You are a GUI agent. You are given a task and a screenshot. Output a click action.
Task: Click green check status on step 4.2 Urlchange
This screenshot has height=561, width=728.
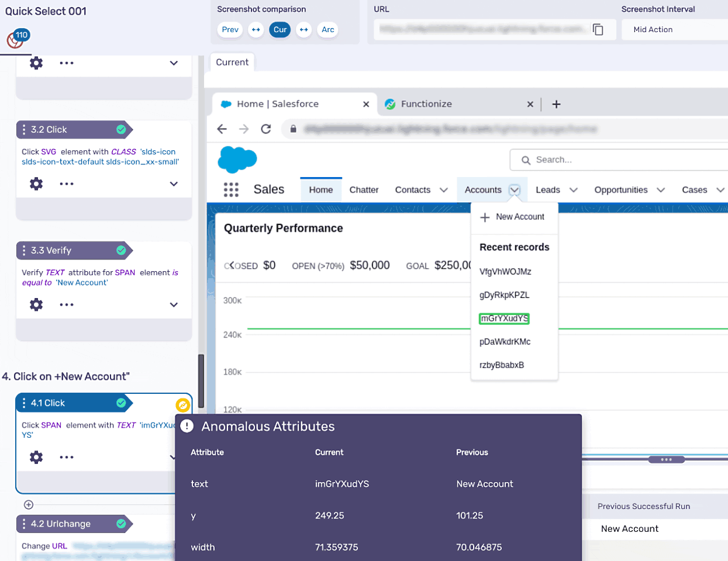pyautogui.click(x=121, y=524)
